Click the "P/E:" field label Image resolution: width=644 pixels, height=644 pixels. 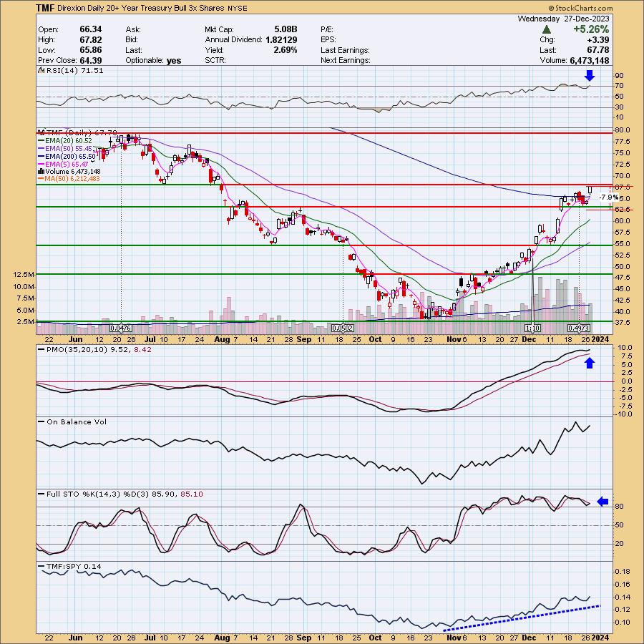coord(327,29)
